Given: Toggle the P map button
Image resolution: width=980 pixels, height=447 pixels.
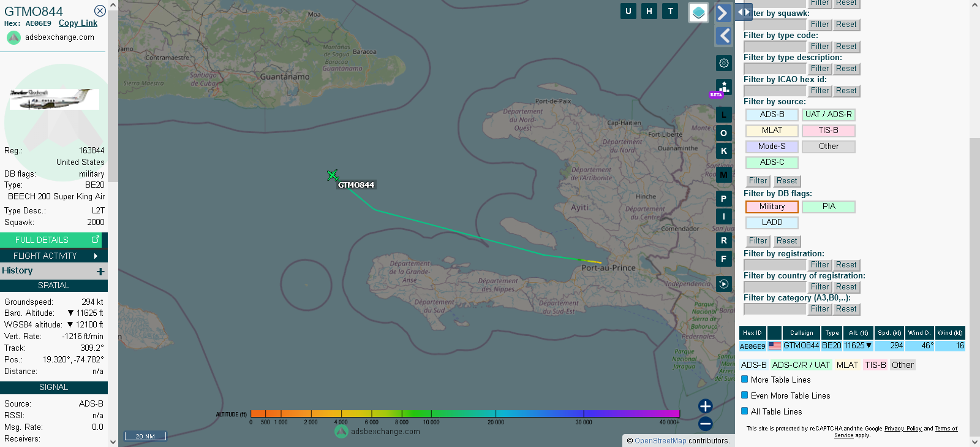Looking at the screenshot, I should pyautogui.click(x=724, y=199).
